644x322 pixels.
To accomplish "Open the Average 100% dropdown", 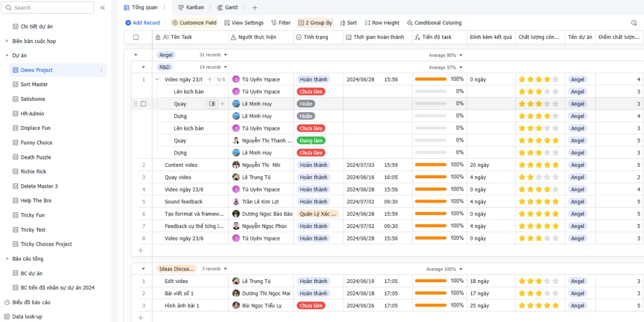I will 444,269.
